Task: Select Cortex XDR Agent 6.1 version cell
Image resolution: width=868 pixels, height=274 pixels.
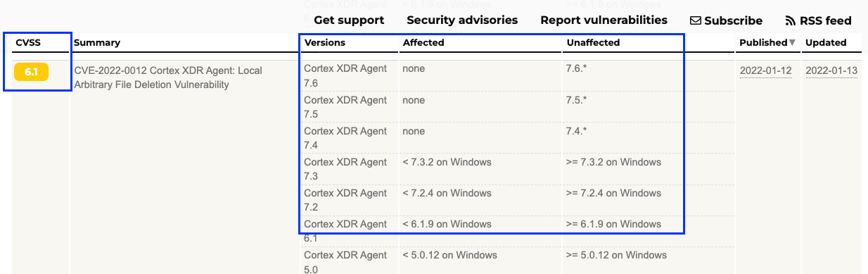Action: (x=345, y=231)
